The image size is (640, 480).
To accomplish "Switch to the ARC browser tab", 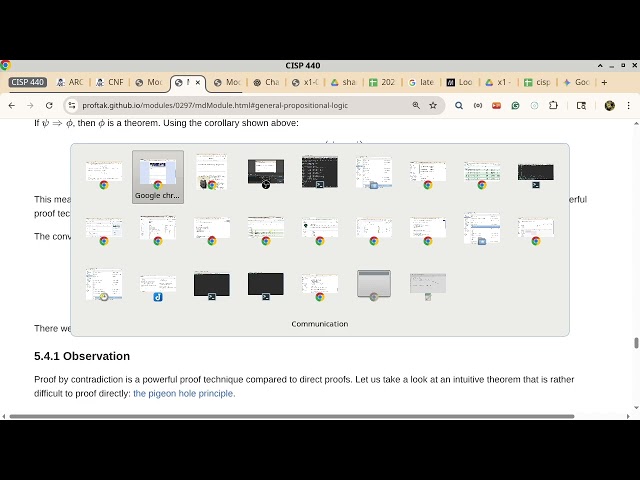I will (70, 82).
